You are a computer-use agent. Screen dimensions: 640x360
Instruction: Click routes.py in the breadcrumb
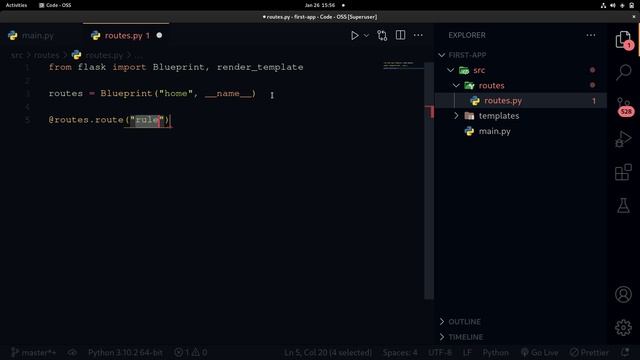(104, 55)
